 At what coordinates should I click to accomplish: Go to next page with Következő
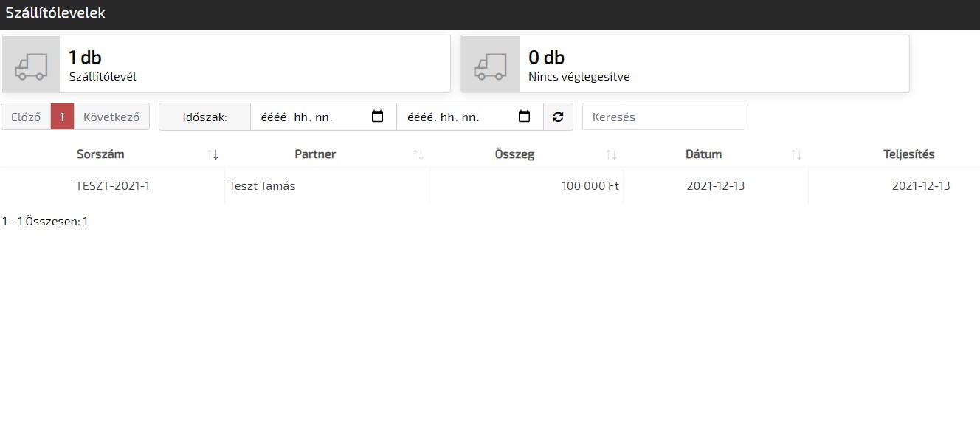pos(111,117)
